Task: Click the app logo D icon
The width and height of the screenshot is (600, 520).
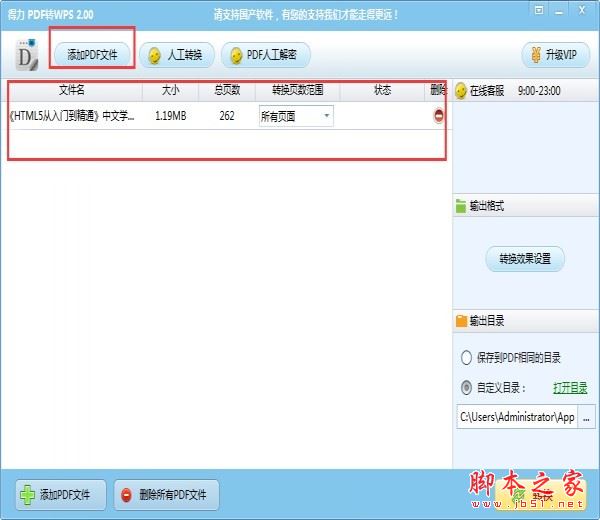Action: tap(26, 55)
